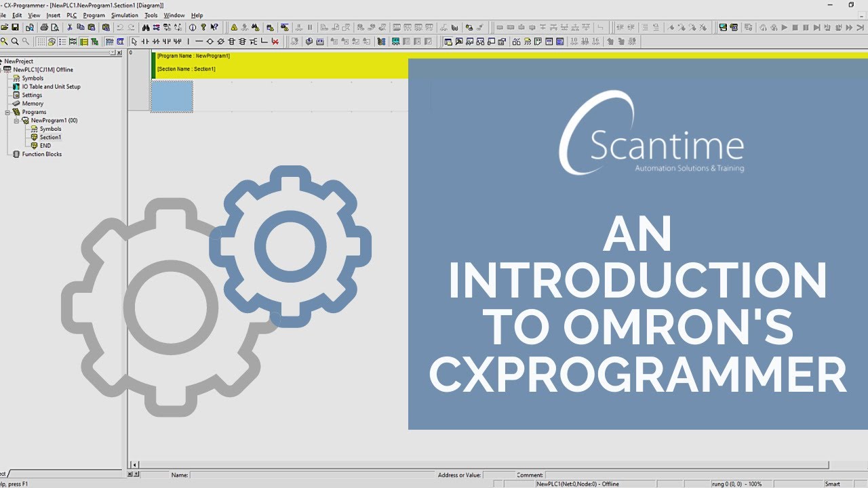Collapse the Programs tree node
The height and width of the screenshot is (488, 868).
(x=7, y=112)
